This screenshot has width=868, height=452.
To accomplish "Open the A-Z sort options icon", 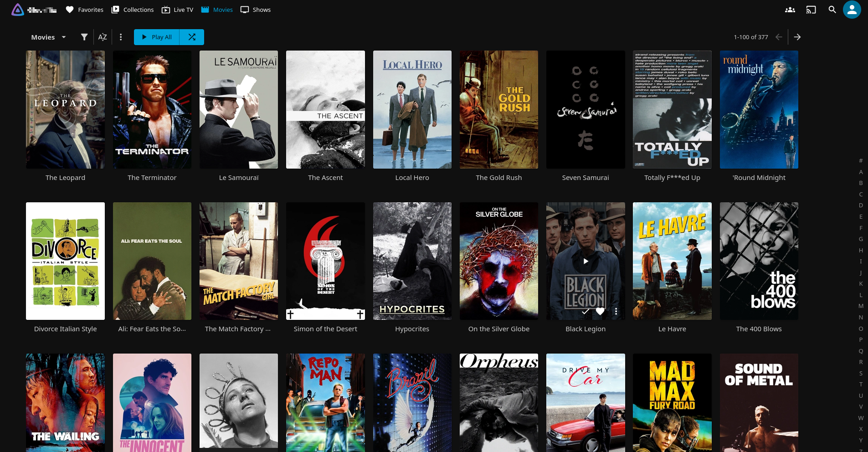I will click(x=103, y=37).
